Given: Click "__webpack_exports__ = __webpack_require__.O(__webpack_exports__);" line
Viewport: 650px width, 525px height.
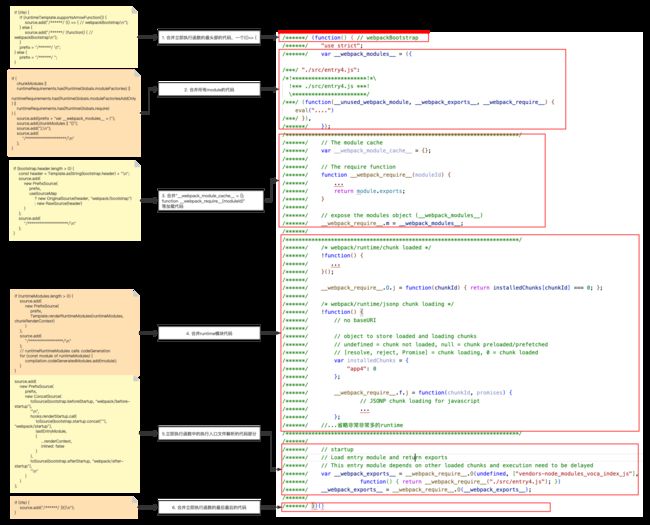Looking at the screenshot, I should (x=426, y=489).
